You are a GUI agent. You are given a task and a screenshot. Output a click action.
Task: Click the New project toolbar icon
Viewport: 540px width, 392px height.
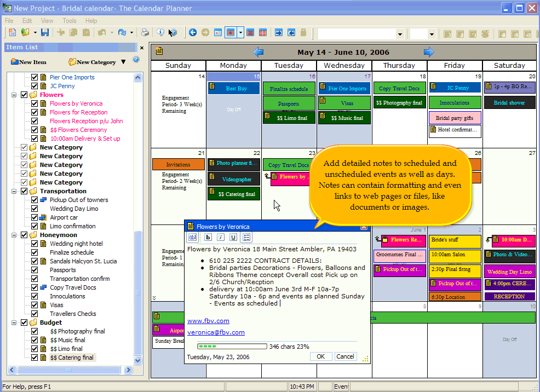point(13,33)
